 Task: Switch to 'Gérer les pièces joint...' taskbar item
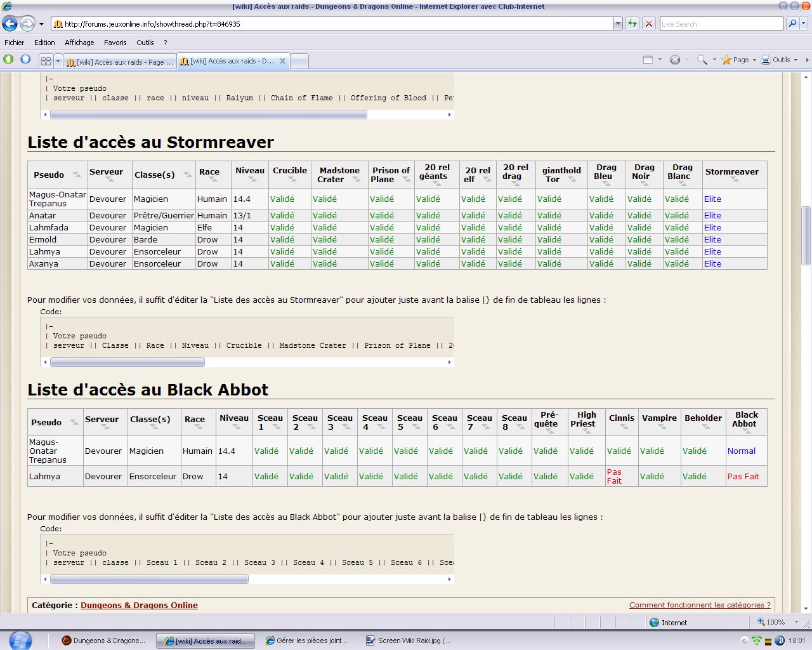(307, 640)
